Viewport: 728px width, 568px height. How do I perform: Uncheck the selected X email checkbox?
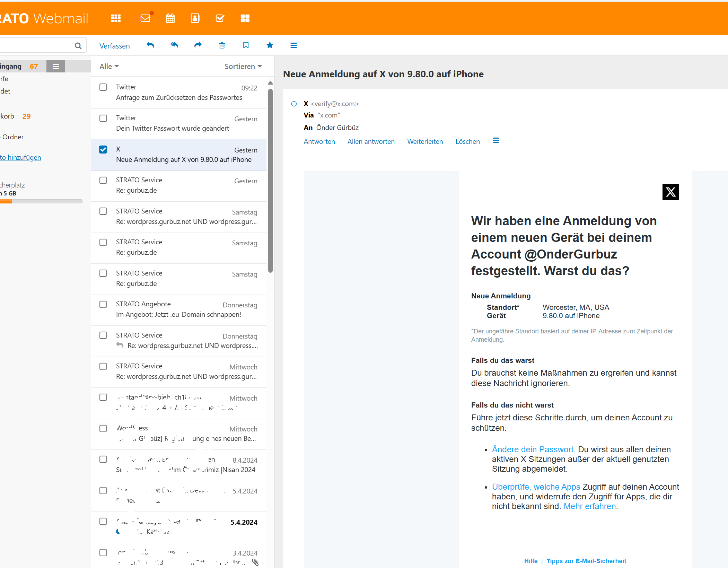coord(103,149)
